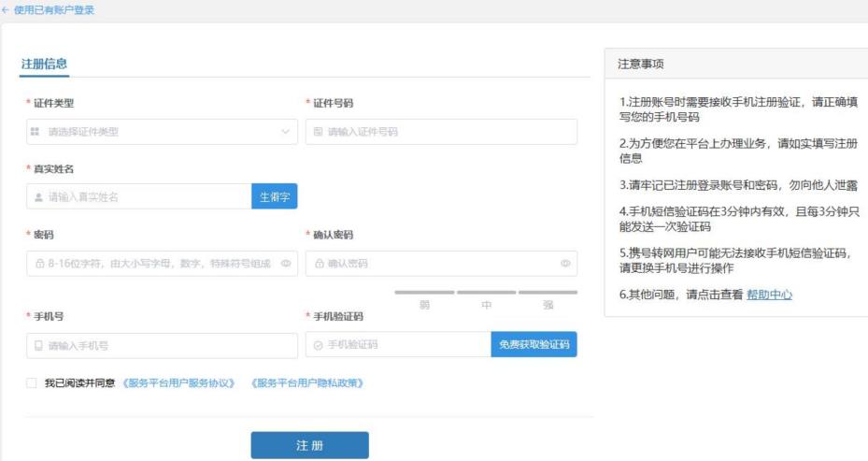Focus the 证件号码 input field

pyautogui.click(x=441, y=132)
